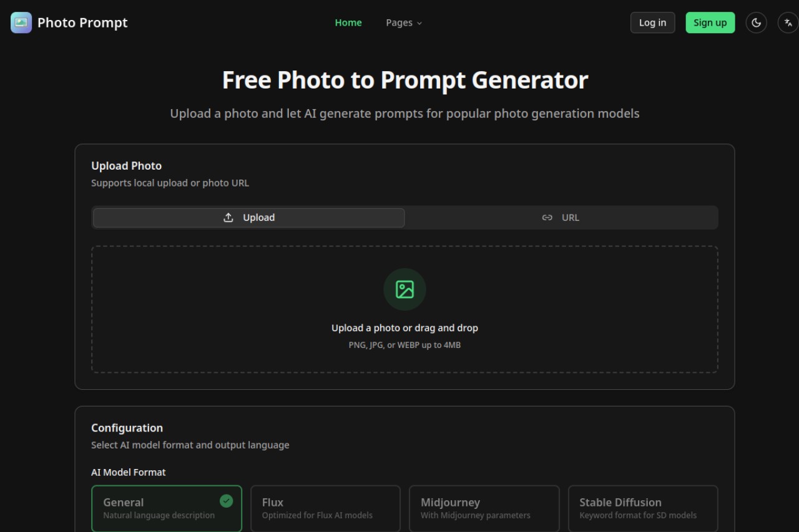Viewport: 799px width, 532px height.
Task: Select the Flux model format
Action: click(325, 508)
